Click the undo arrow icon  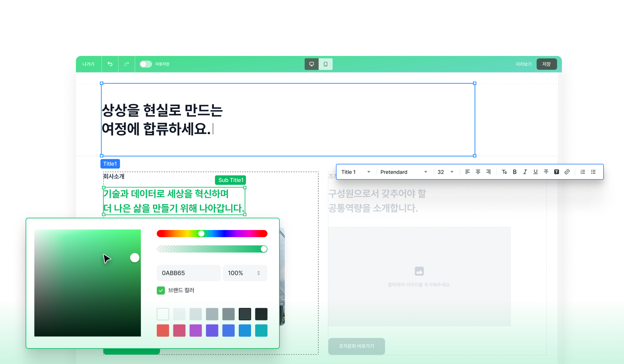110,64
